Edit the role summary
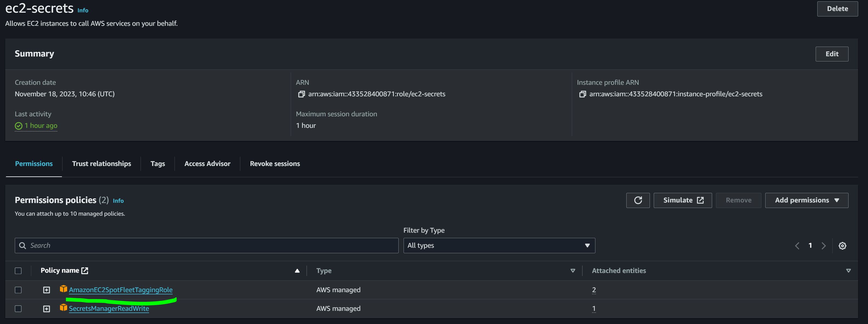Viewport: 868px width, 324px height. (832, 54)
